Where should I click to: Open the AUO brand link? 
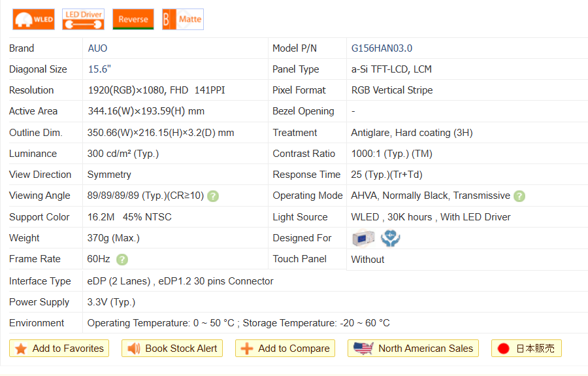pos(97,48)
